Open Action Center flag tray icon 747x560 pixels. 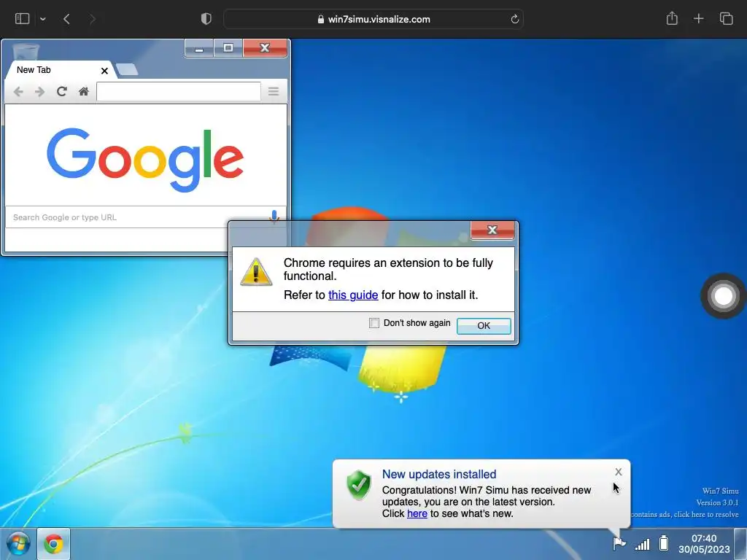point(619,542)
